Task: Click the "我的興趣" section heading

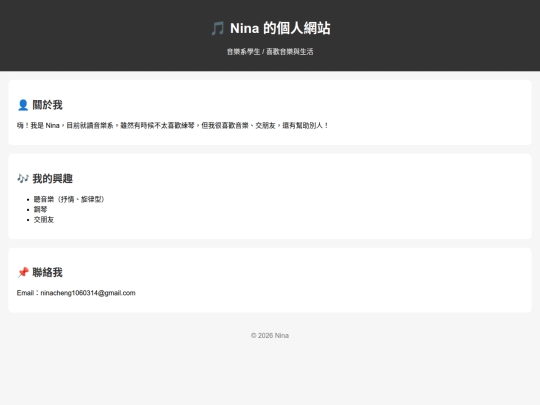Action: pos(53,178)
